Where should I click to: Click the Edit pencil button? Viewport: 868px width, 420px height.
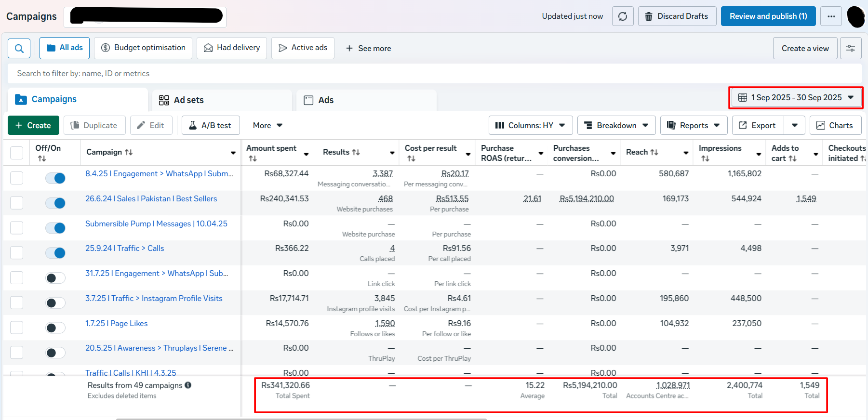tap(151, 126)
